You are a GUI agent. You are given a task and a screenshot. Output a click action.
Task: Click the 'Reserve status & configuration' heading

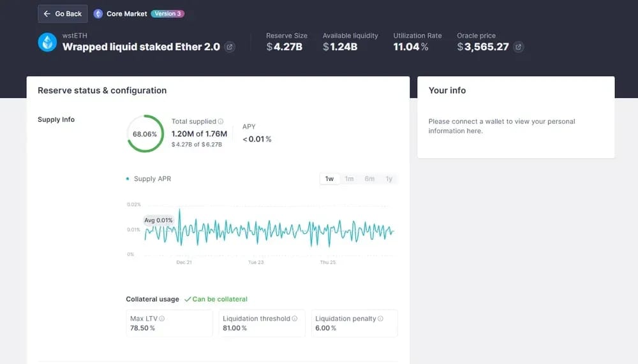coord(102,91)
